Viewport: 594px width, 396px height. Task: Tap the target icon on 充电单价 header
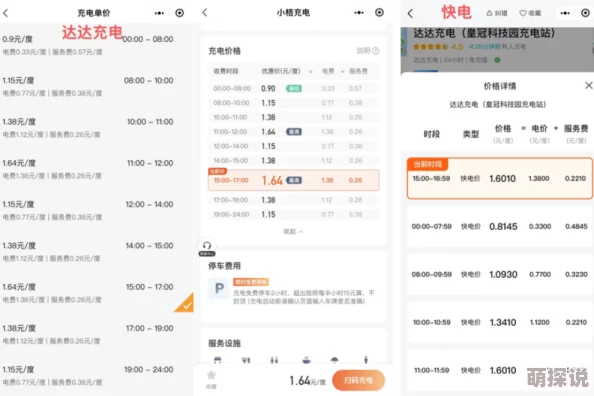(x=180, y=13)
